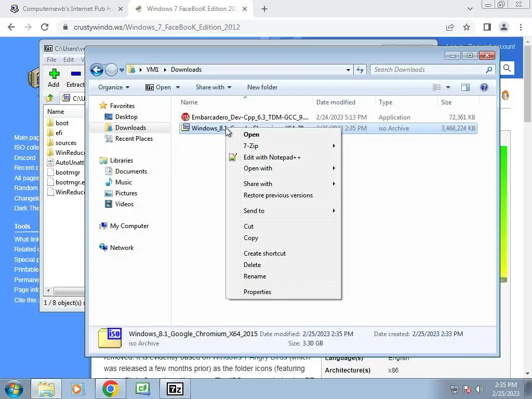Click the volume speaker tray icon
This screenshot has width=532, height=399.
(480, 389)
